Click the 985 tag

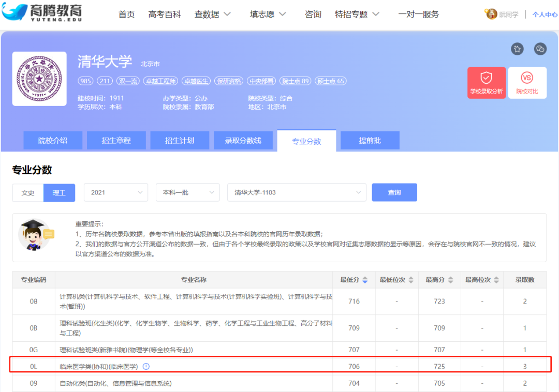click(85, 81)
